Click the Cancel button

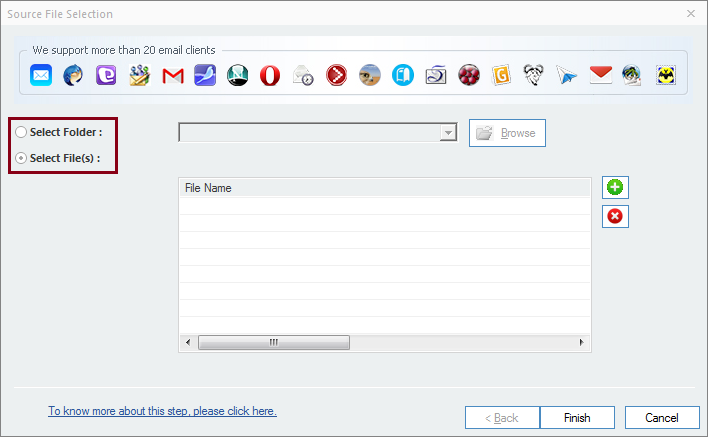pos(662,418)
